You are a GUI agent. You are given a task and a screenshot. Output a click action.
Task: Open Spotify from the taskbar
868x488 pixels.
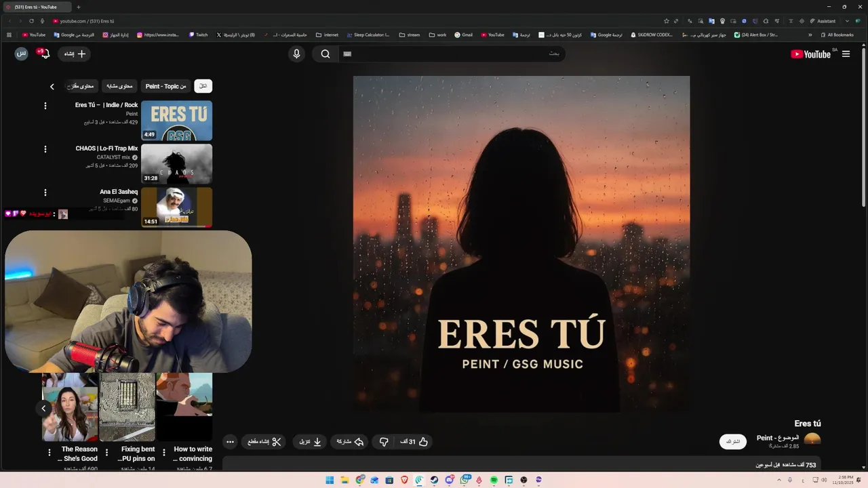coord(494,480)
